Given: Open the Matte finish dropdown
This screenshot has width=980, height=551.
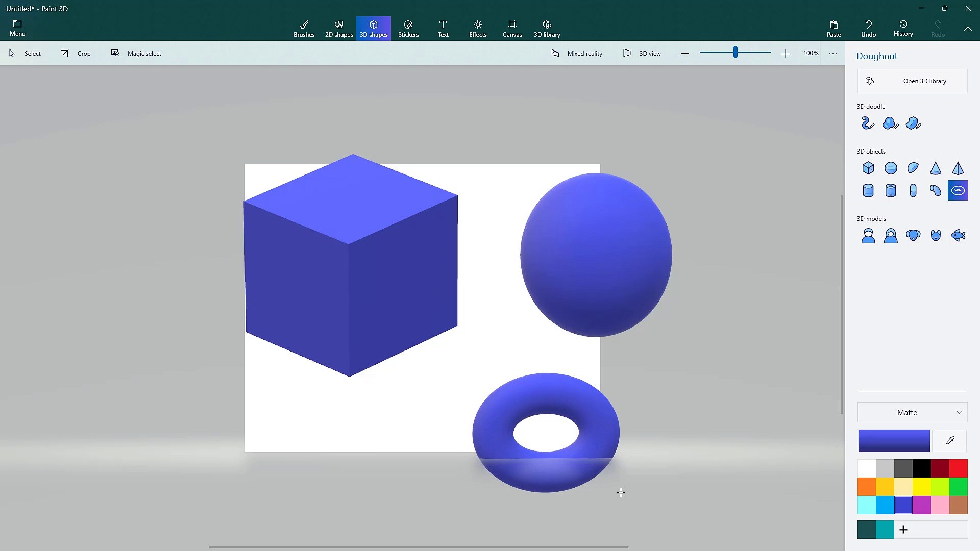Looking at the screenshot, I should (x=912, y=412).
